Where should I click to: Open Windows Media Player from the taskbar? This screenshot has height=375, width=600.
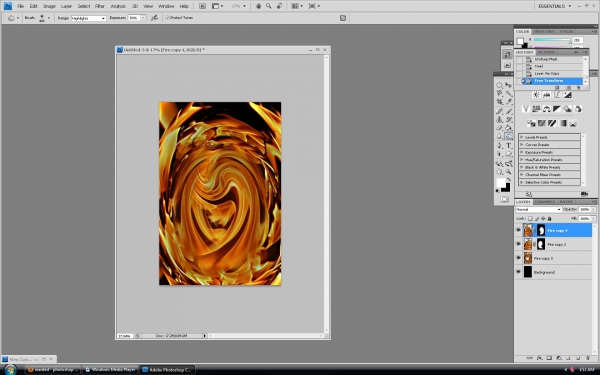pyautogui.click(x=110, y=370)
